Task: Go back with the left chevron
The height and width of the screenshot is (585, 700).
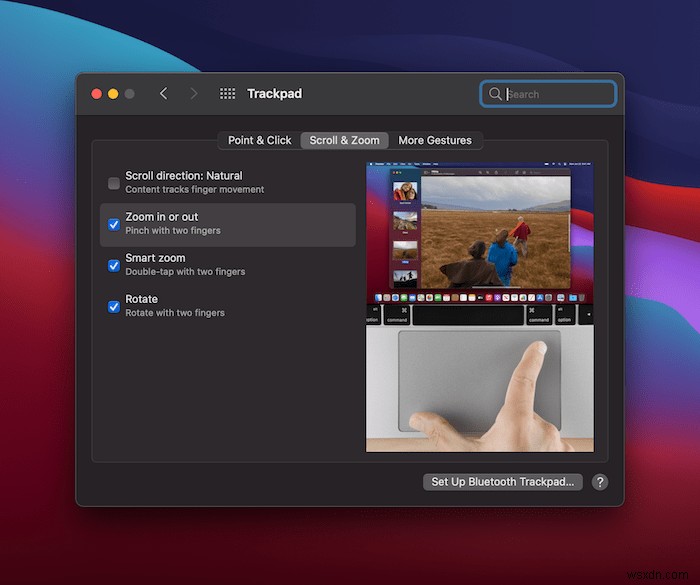Action: 164,93
